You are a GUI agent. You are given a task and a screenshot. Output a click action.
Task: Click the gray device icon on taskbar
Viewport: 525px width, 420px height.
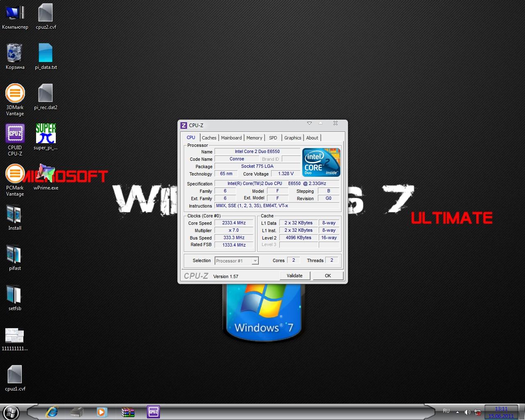click(x=77, y=412)
